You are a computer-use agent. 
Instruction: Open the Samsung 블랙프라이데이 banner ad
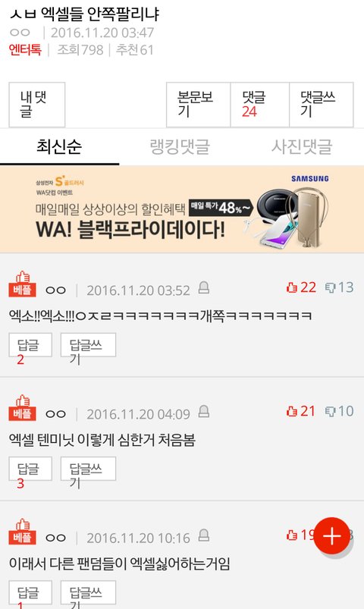click(182, 209)
